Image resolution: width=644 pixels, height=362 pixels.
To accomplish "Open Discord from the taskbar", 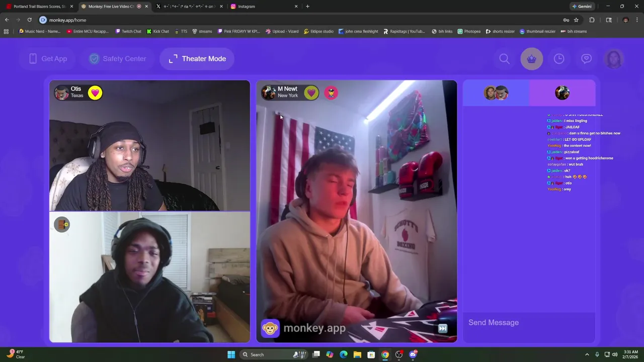I will [x=413, y=354].
